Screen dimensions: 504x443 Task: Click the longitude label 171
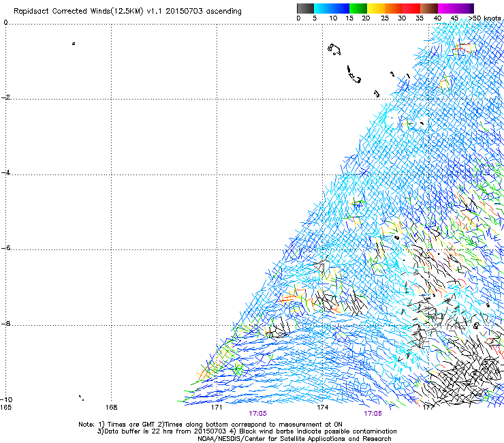(217, 408)
